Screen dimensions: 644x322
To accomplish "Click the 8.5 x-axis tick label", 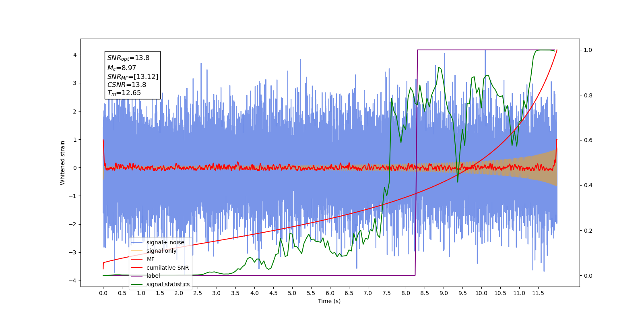I will click(x=425, y=293).
